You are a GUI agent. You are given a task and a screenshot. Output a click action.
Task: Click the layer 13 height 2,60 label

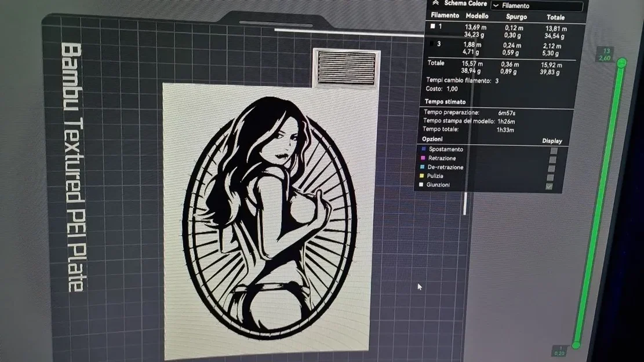coord(605,54)
